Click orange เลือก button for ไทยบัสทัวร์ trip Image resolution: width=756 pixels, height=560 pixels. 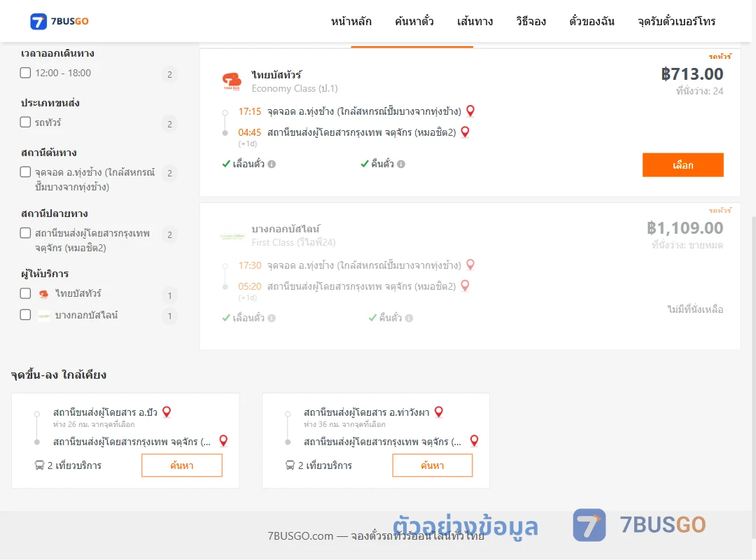coord(682,165)
